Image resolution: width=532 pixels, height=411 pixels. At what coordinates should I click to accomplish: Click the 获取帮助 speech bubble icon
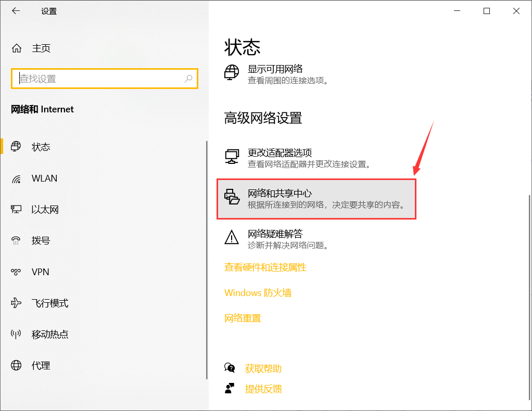[230, 368]
